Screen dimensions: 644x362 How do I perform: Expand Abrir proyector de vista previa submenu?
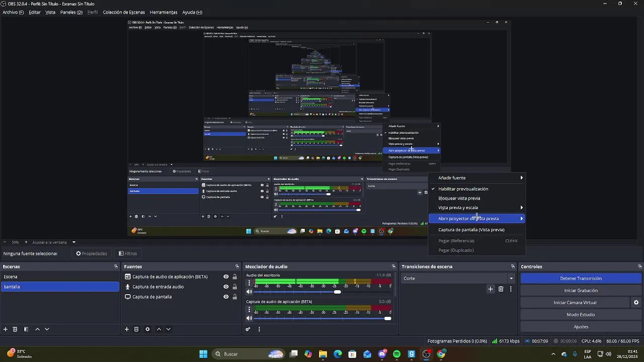coord(476,219)
